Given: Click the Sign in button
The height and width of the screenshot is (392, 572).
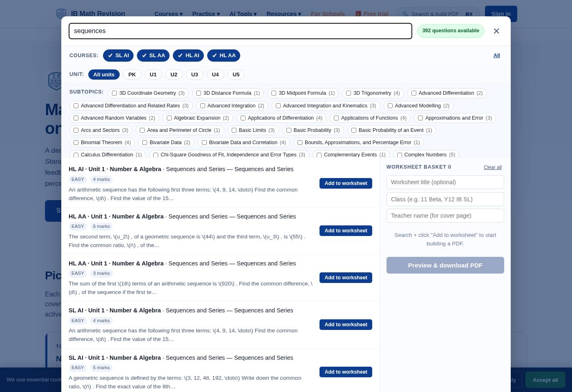Looking at the screenshot, I should (501, 14).
